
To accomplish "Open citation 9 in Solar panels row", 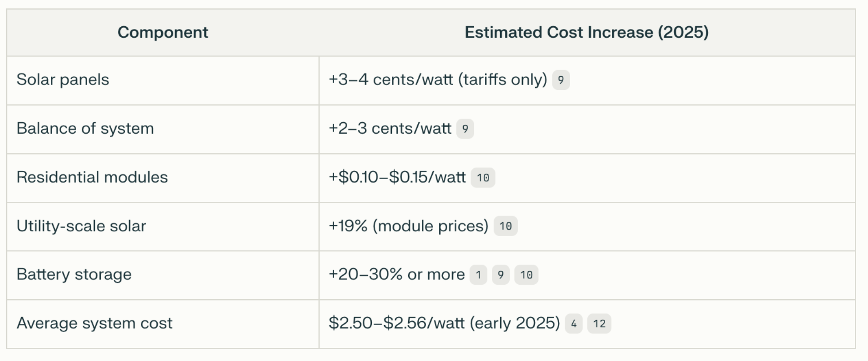I will [x=561, y=80].
